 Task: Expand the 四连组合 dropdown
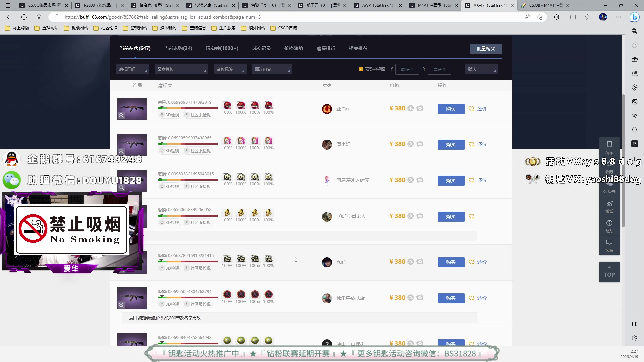point(272,69)
